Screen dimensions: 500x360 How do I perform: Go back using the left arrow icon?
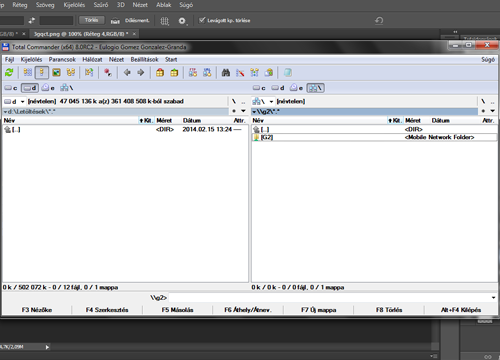[x=127, y=72]
